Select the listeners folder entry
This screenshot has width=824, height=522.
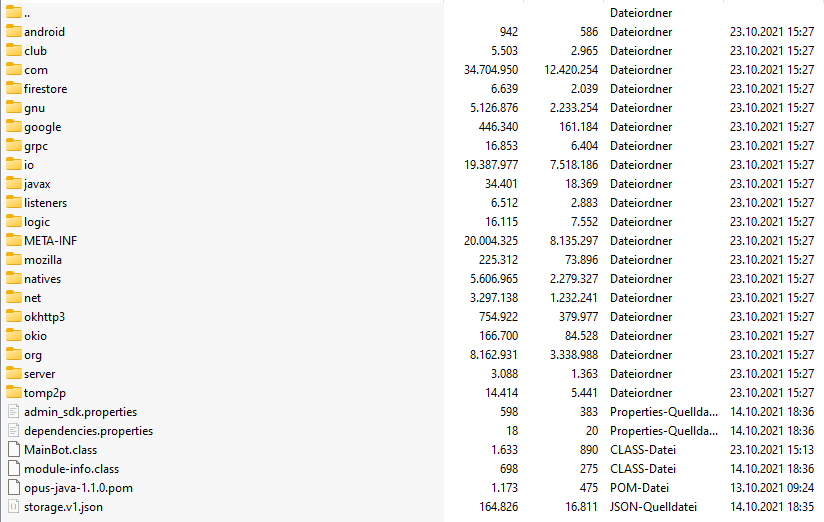pos(46,203)
